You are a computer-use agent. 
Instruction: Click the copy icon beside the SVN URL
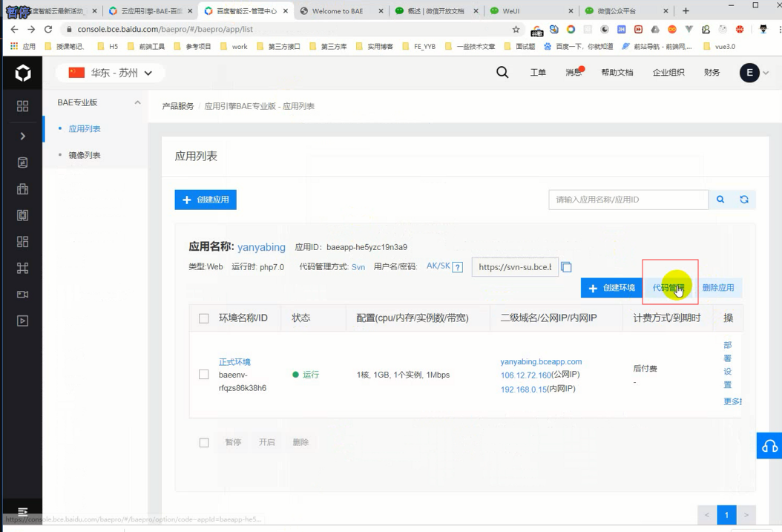point(565,266)
